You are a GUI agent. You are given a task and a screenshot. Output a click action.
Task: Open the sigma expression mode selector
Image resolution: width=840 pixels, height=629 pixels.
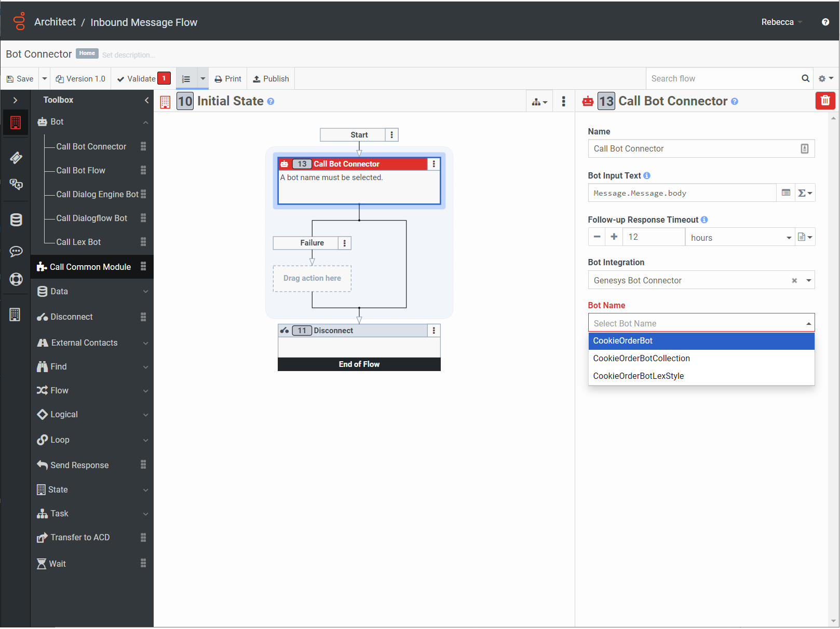click(x=804, y=193)
